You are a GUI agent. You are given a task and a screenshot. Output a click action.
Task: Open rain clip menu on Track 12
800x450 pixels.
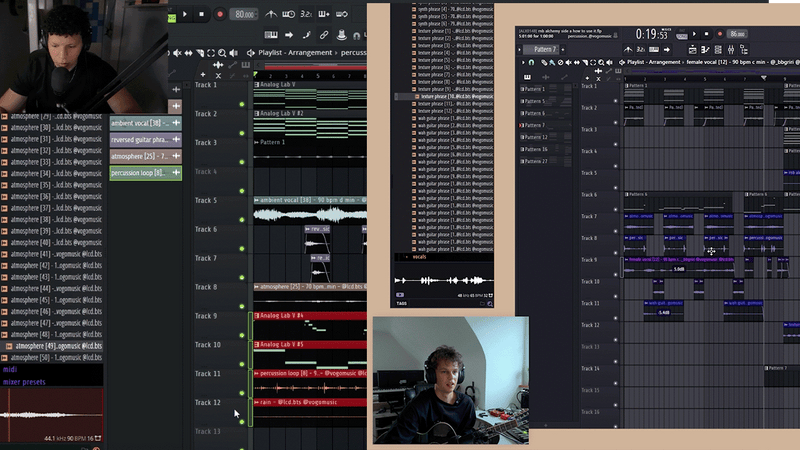(257, 402)
